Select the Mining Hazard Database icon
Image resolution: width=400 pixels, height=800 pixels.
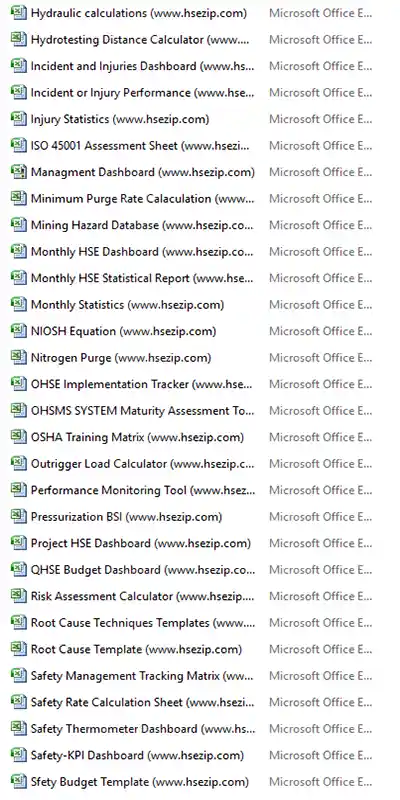tap(19, 226)
